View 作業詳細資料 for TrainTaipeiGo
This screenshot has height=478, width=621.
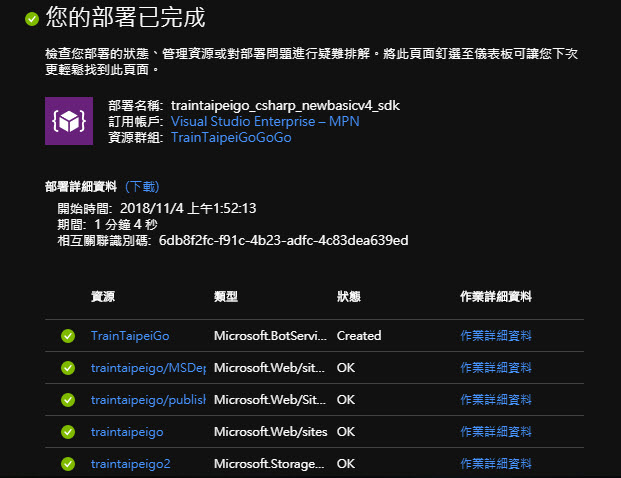496,336
